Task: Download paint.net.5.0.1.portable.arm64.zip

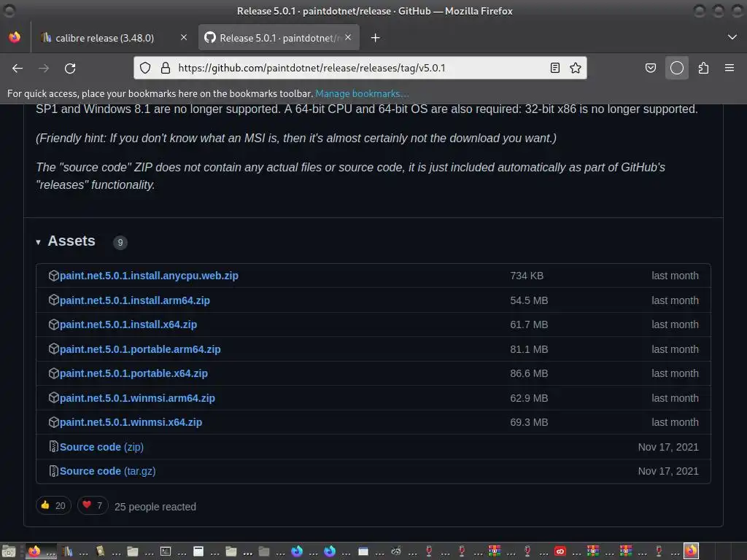Action: (x=140, y=349)
